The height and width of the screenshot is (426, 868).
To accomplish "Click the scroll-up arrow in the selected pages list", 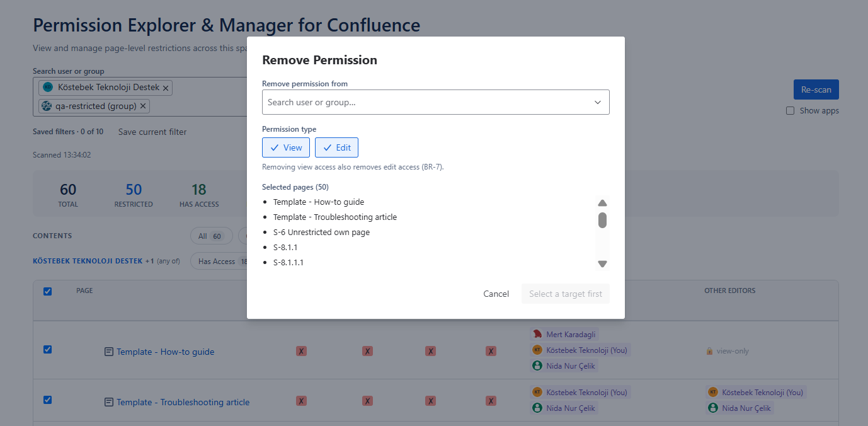I will [602, 203].
